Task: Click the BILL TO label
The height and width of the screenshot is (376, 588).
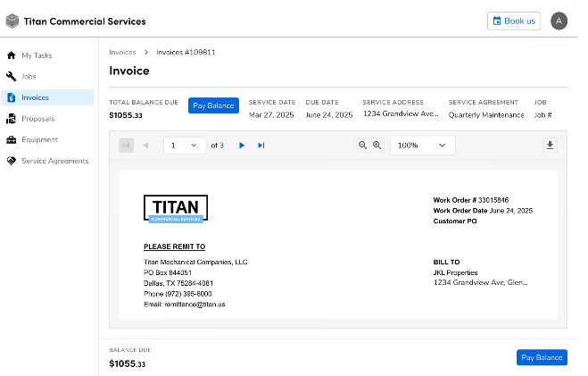Action: click(x=446, y=262)
